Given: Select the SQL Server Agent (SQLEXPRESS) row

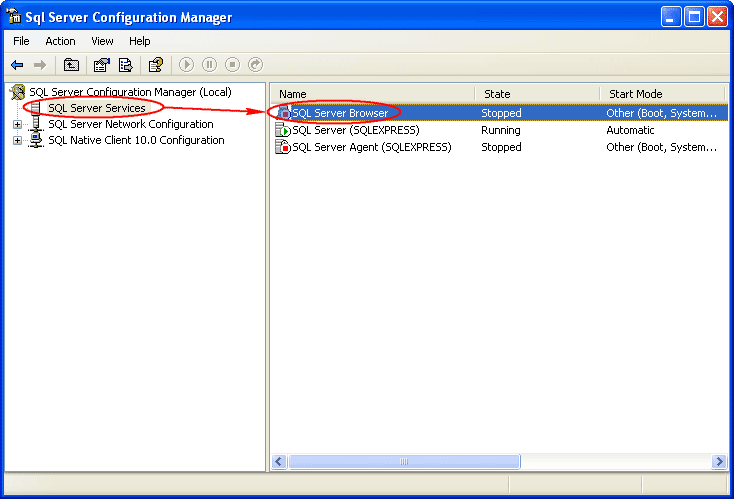Looking at the screenshot, I should coord(371,147).
